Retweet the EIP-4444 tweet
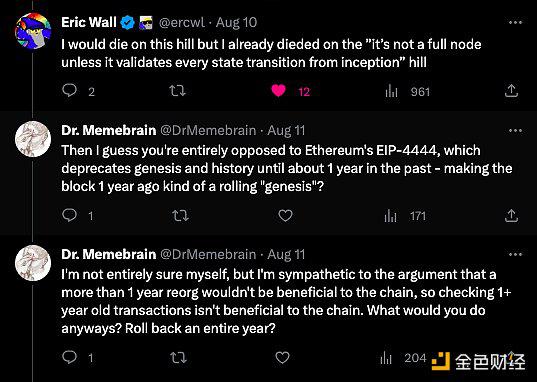537x382 pixels. pyautogui.click(x=180, y=215)
